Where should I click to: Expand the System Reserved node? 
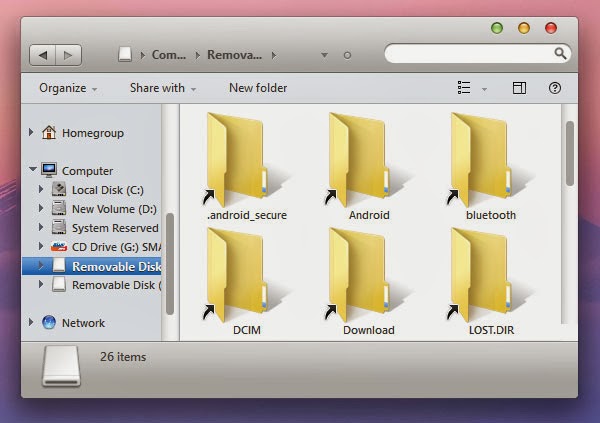click(x=41, y=227)
